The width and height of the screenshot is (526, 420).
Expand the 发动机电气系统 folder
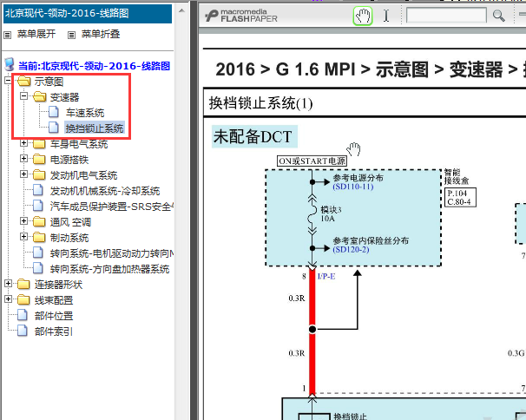[x=23, y=174]
